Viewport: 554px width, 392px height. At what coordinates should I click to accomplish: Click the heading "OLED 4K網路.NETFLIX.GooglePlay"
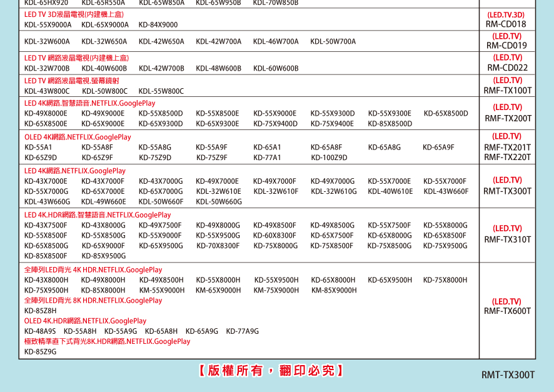click(x=78, y=137)
